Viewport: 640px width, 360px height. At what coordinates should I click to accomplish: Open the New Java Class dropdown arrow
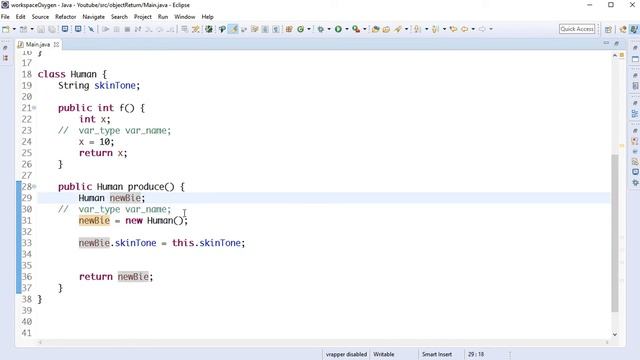pyautogui.click(x=309, y=29)
